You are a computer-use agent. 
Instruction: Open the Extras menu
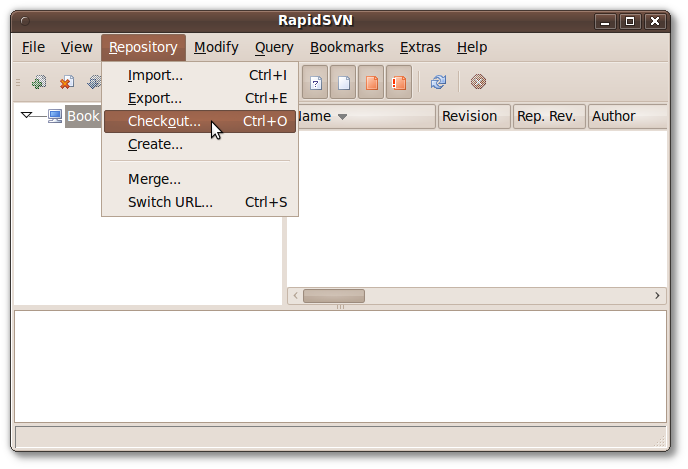420,47
